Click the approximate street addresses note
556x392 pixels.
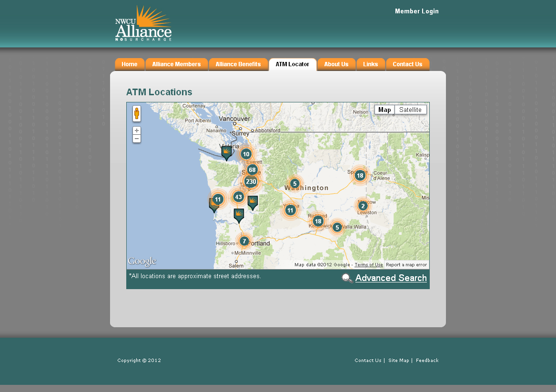coord(195,276)
